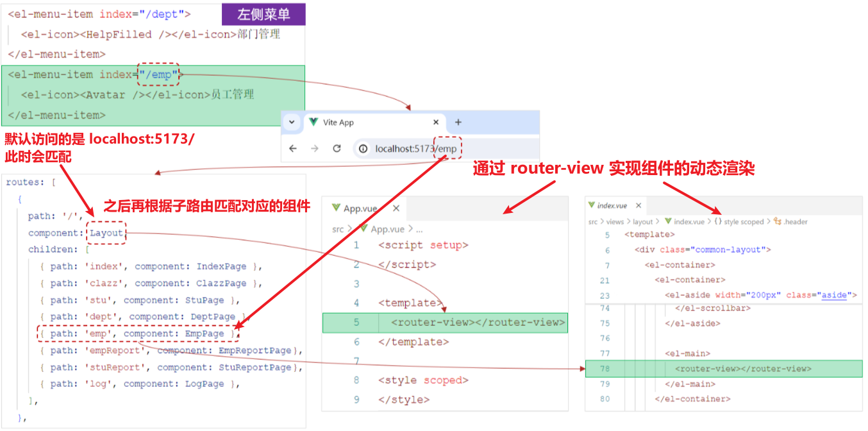Screen dimensions: 868x431
Task: Click the 'views' breadcrumb folder
Action: pos(615,222)
